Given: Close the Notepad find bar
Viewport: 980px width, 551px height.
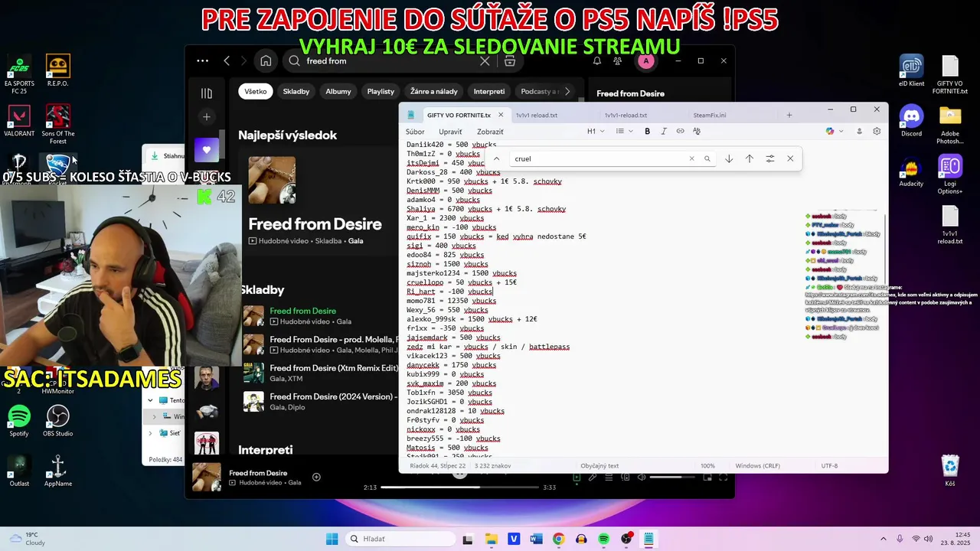Looking at the screenshot, I should tap(790, 158).
